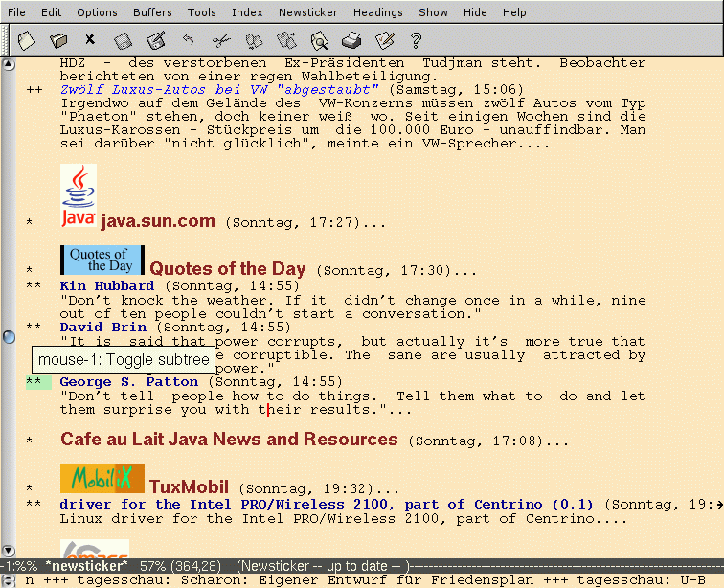Image resolution: width=724 pixels, height=588 pixels.
Task: Click the undo arrow toolbar icon
Action: (x=189, y=40)
